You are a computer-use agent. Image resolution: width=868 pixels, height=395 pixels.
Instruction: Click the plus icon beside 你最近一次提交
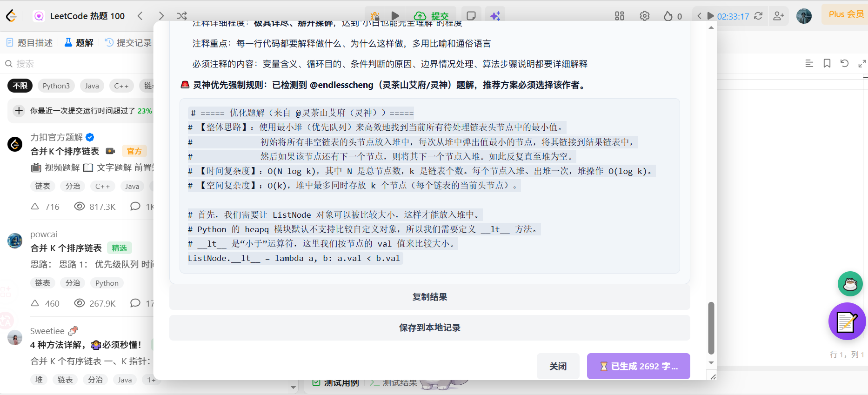click(x=19, y=111)
